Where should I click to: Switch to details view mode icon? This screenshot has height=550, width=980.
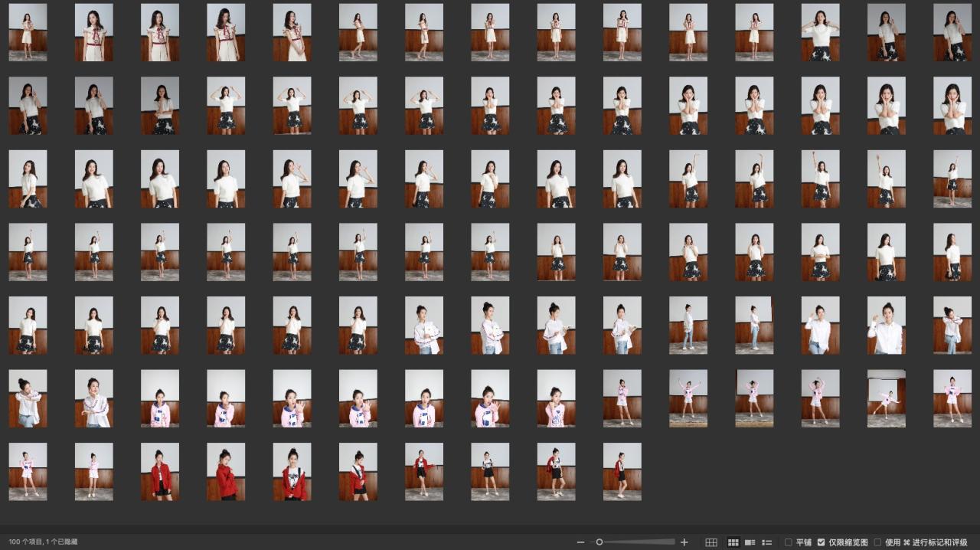(750, 542)
